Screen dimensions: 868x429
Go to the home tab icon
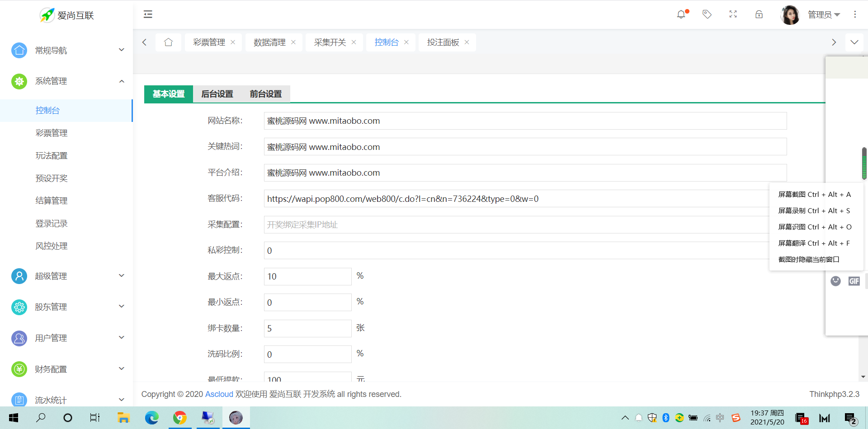click(168, 42)
